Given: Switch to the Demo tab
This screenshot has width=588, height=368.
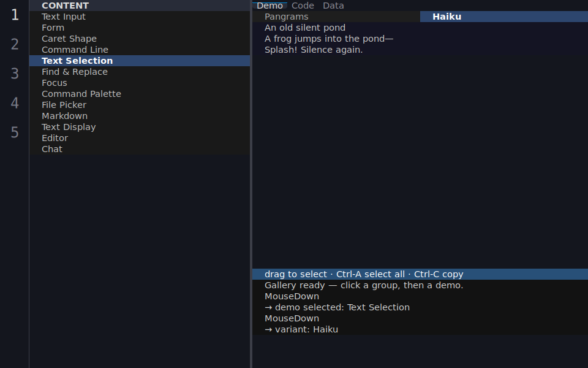Looking at the screenshot, I should (x=269, y=6).
